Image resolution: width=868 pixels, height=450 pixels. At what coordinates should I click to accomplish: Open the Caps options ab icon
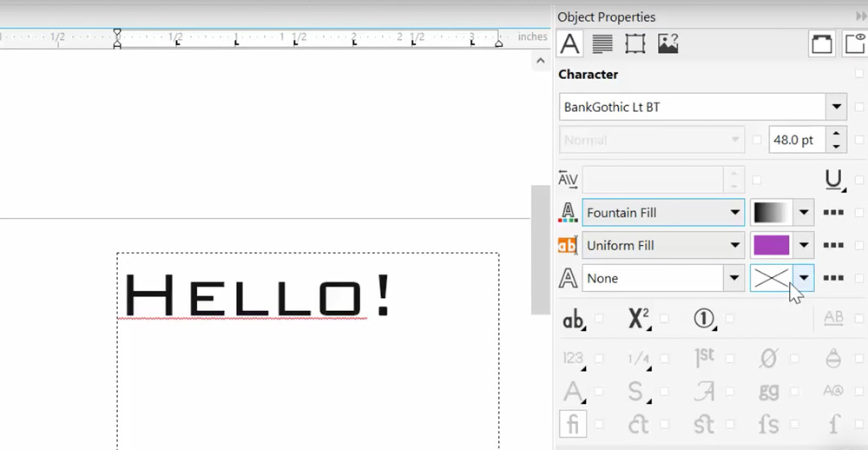coord(574,320)
